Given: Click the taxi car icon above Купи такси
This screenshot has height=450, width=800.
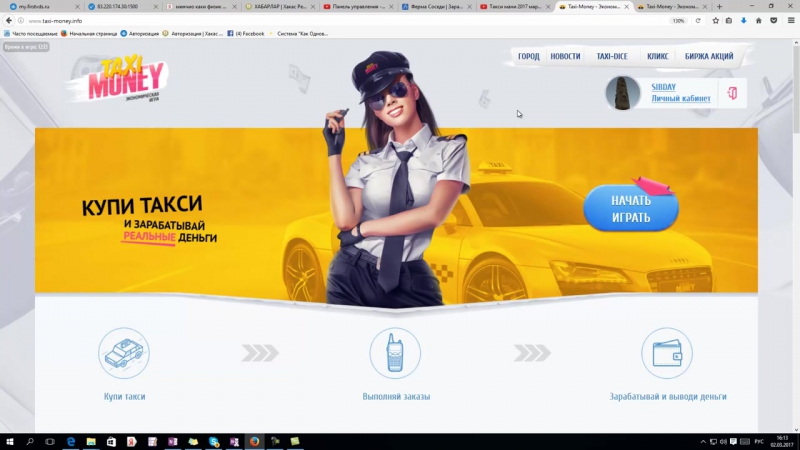Looking at the screenshot, I should (124, 353).
